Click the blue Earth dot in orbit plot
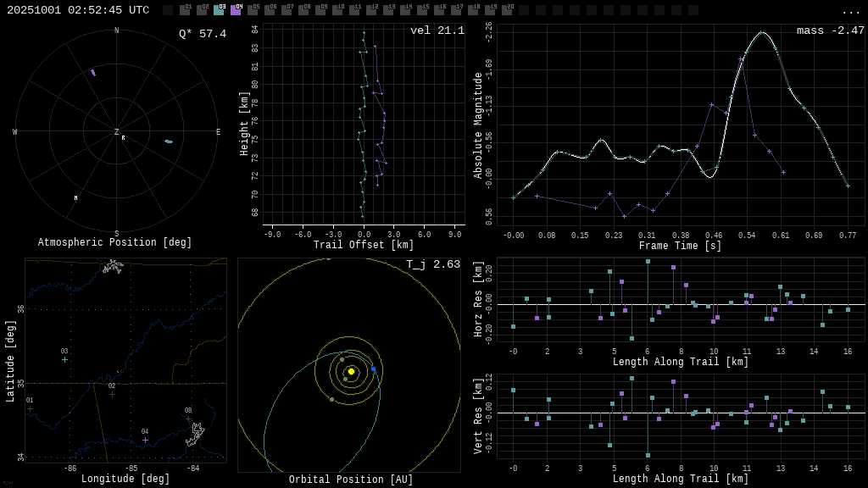 point(373,369)
